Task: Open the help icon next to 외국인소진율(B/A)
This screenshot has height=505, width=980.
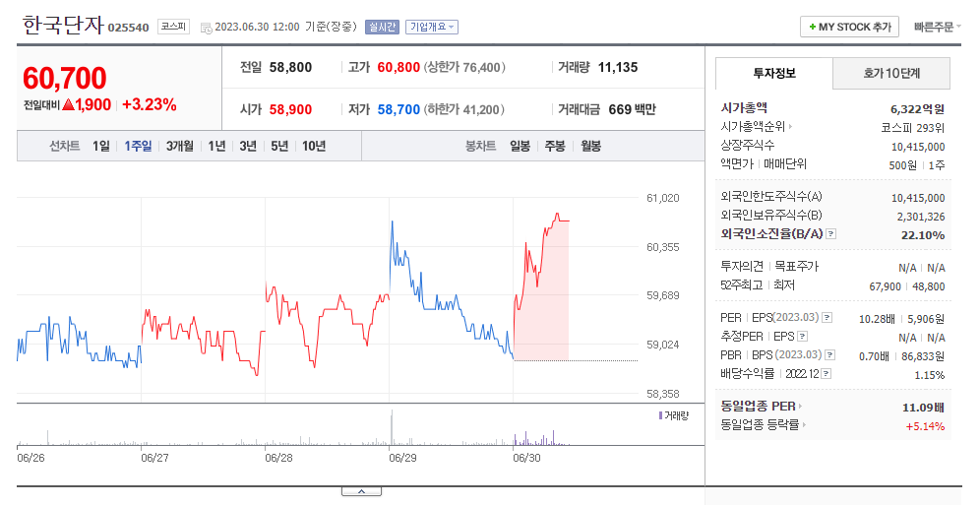Action: pos(830,234)
